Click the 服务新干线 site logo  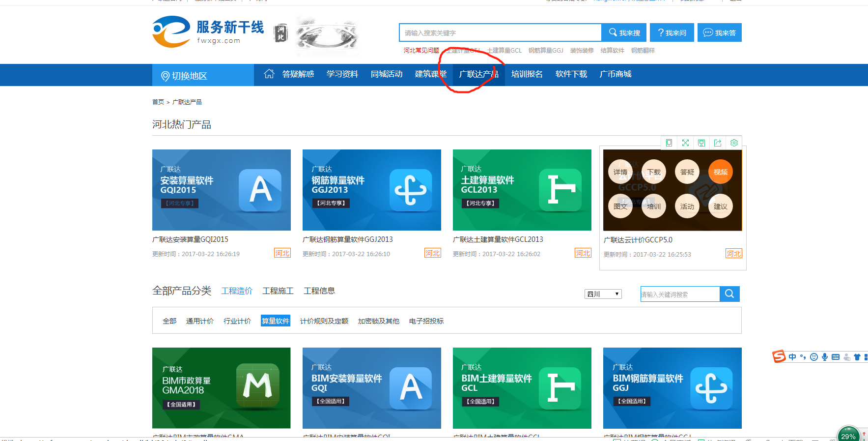tap(208, 32)
